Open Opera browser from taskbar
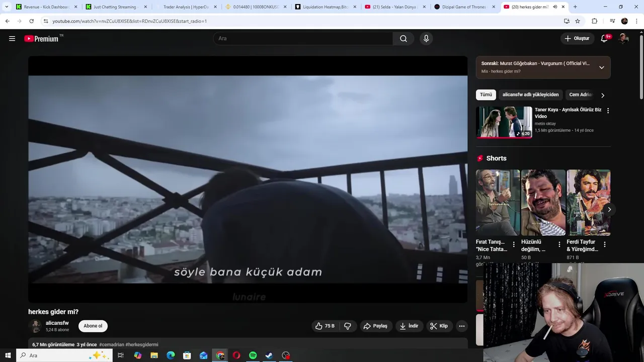 click(236, 355)
